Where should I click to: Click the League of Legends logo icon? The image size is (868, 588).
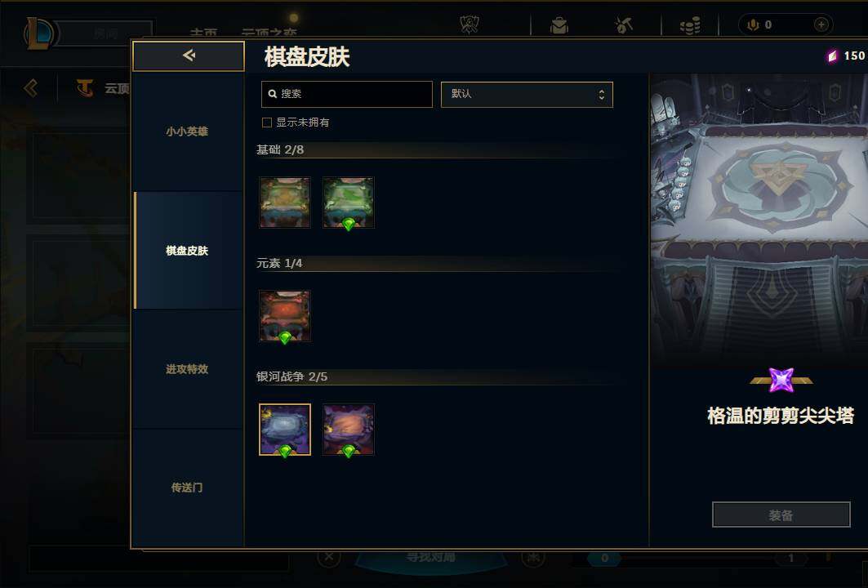[38, 33]
